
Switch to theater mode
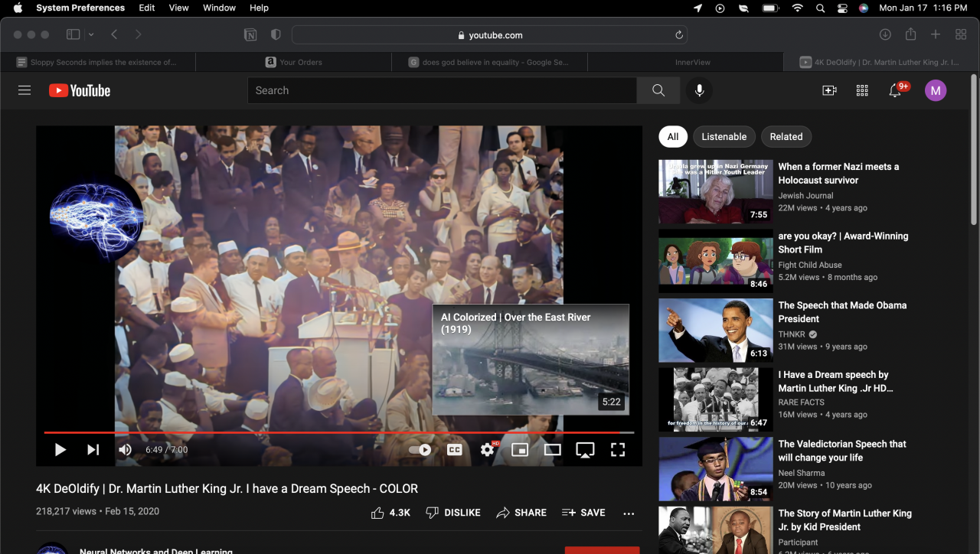pyautogui.click(x=552, y=450)
